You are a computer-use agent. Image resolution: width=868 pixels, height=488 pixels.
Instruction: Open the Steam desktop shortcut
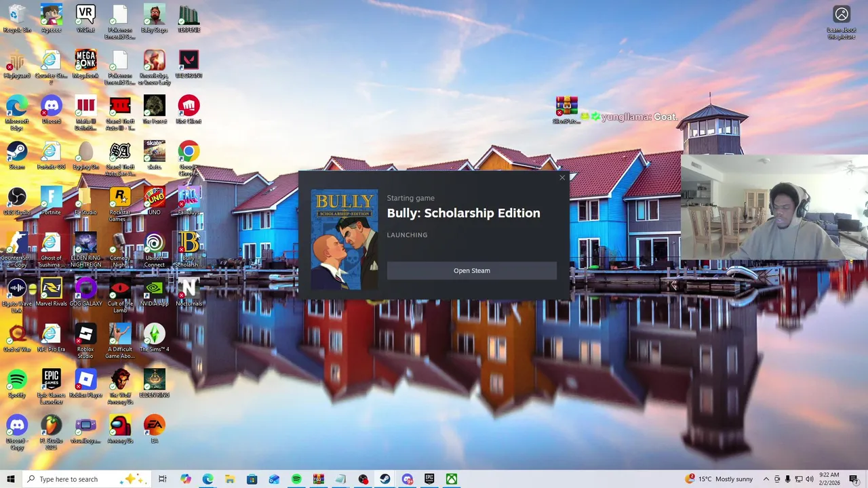17,155
